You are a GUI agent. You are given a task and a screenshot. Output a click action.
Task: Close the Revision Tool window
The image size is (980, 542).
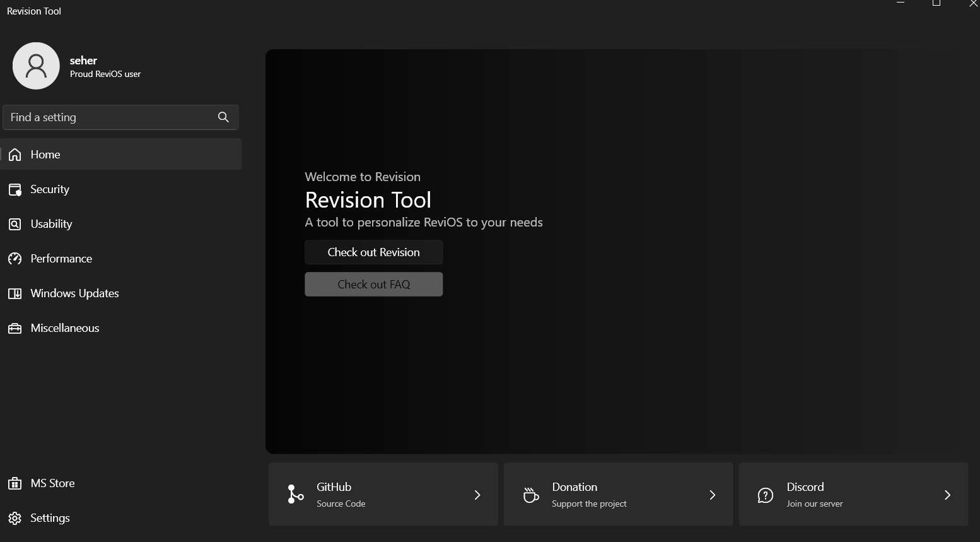(973, 3)
